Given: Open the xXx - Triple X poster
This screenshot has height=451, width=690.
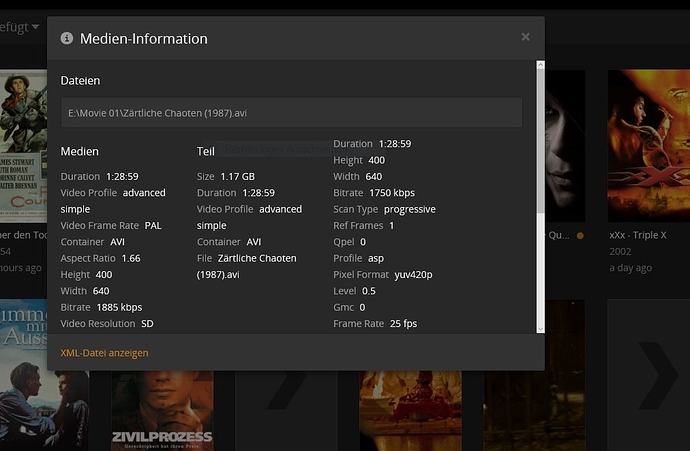Looking at the screenshot, I should 649,146.
